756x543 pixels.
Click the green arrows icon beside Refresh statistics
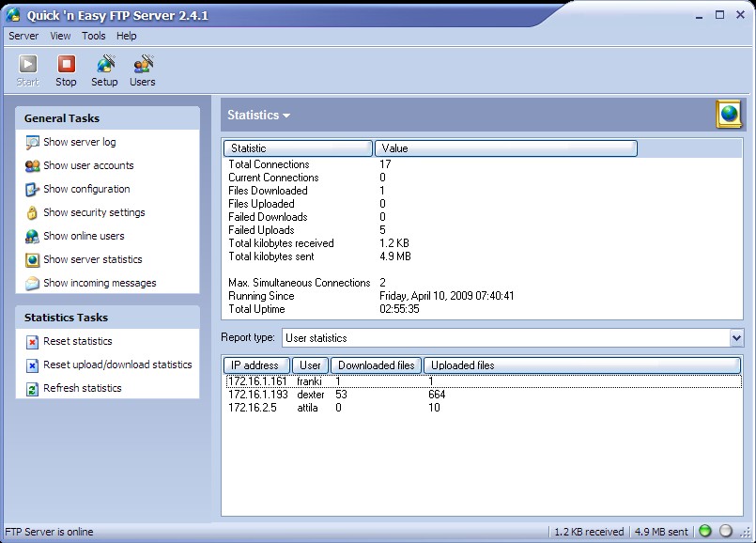click(32, 389)
